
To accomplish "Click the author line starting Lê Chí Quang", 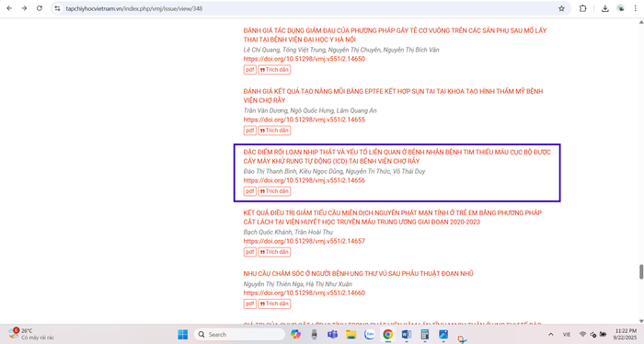I will click(341, 50).
